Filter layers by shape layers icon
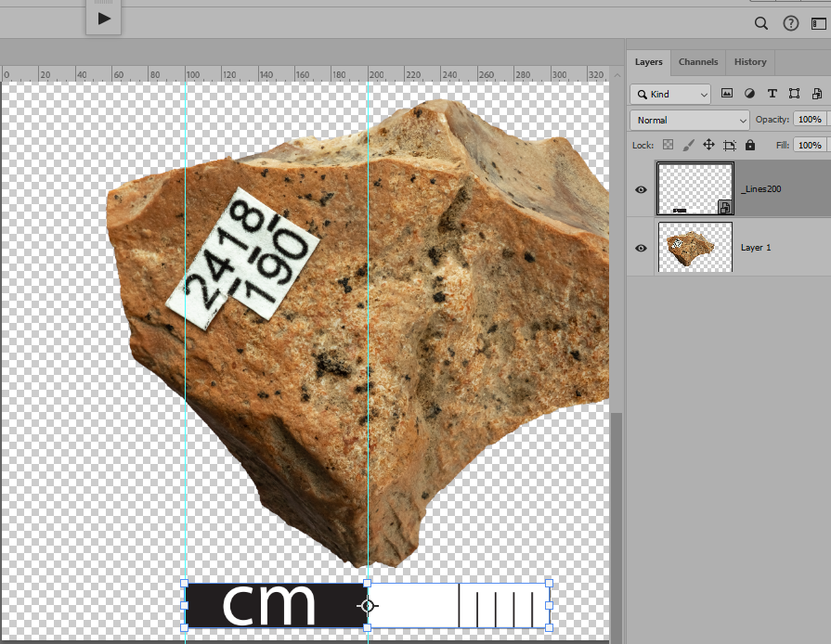 pyautogui.click(x=794, y=93)
